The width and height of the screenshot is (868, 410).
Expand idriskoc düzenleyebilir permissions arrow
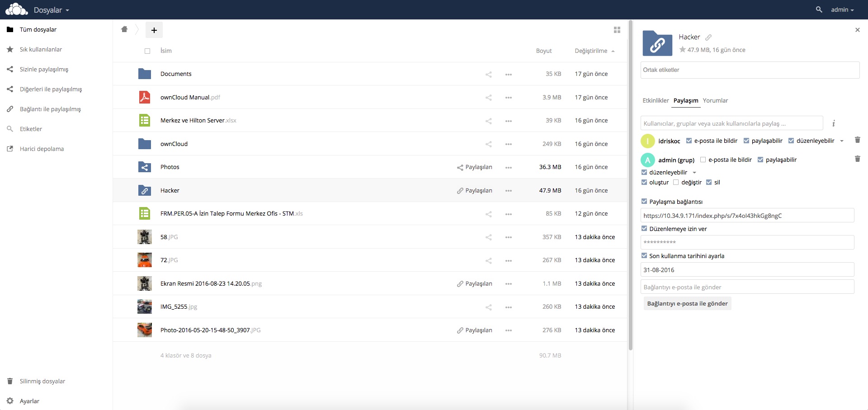(x=842, y=141)
